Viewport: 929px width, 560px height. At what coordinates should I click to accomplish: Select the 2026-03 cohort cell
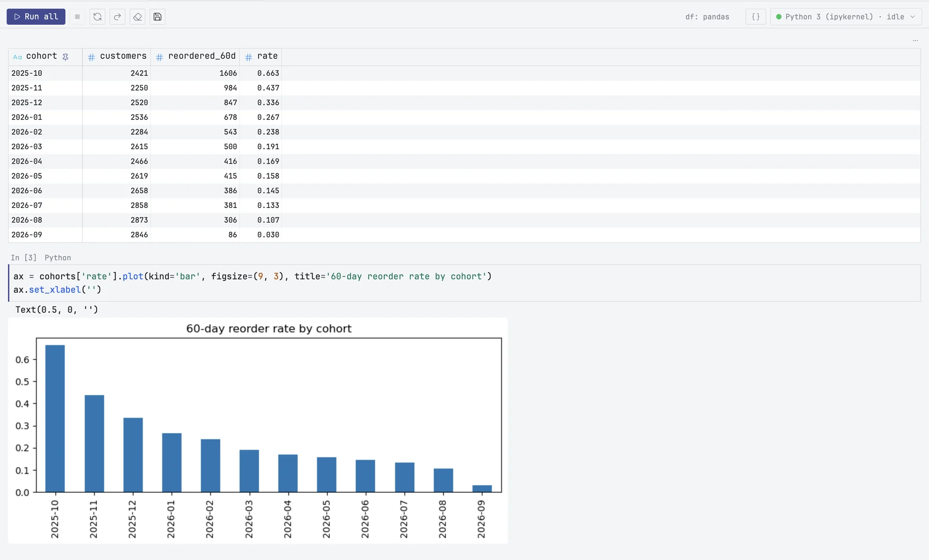pos(45,147)
